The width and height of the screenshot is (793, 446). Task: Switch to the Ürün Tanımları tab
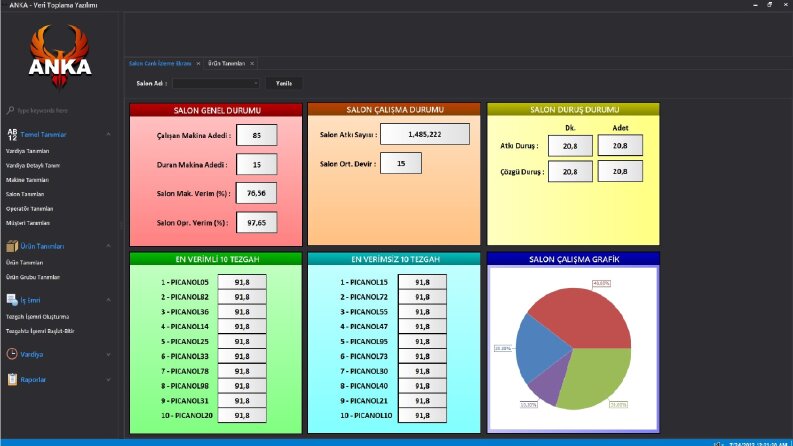pos(227,64)
